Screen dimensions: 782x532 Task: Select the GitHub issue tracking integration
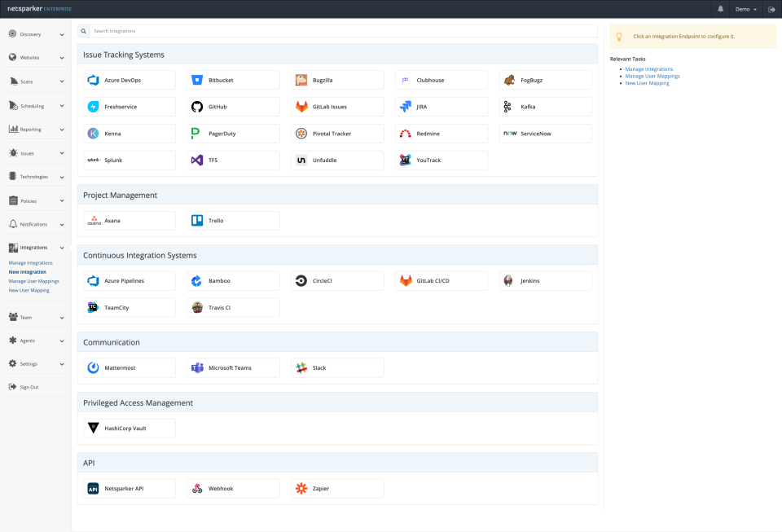tap(232, 106)
